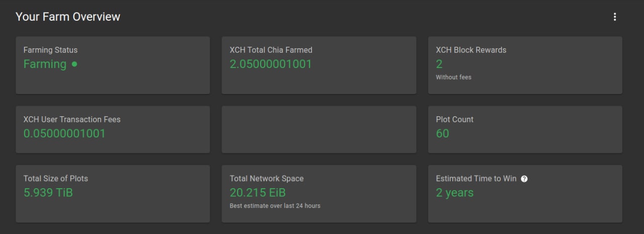This screenshot has width=644, height=234.
Task: Click the "XCH User Transaction Fees" label
Action: (x=72, y=119)
